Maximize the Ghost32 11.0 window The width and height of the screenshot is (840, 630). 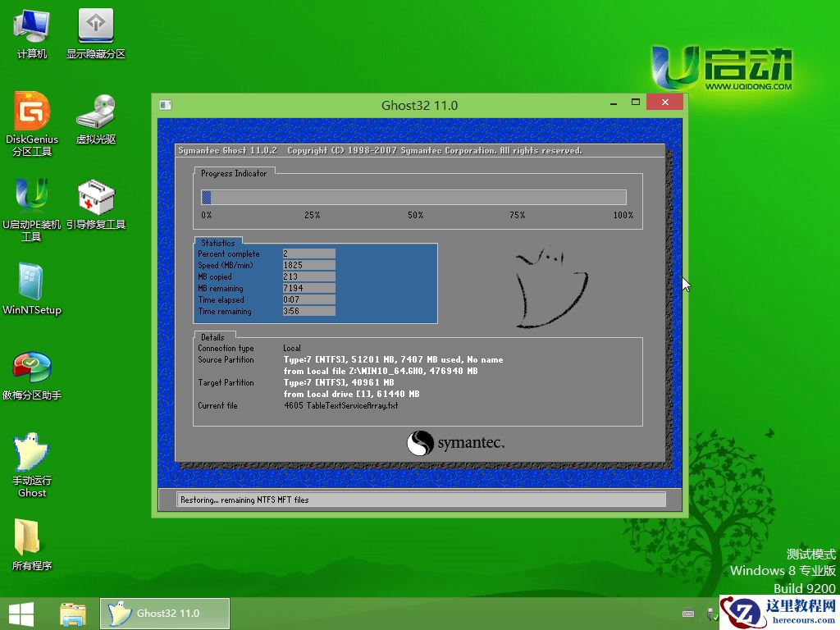click(636, 103)
